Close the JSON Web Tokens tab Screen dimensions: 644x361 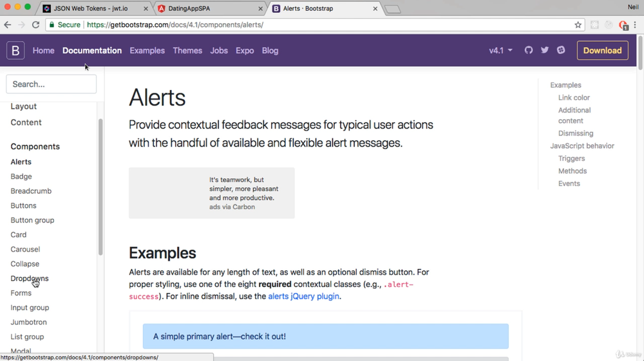(146, 8)
